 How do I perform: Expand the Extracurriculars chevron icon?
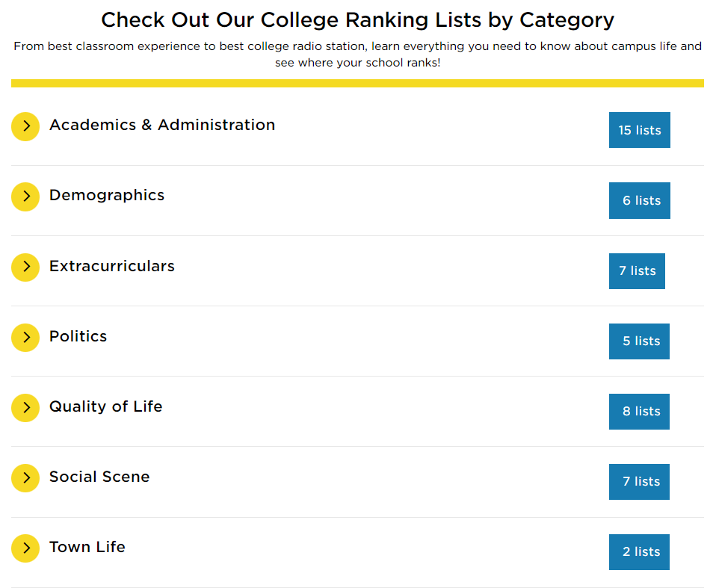[x=25, y=267]
